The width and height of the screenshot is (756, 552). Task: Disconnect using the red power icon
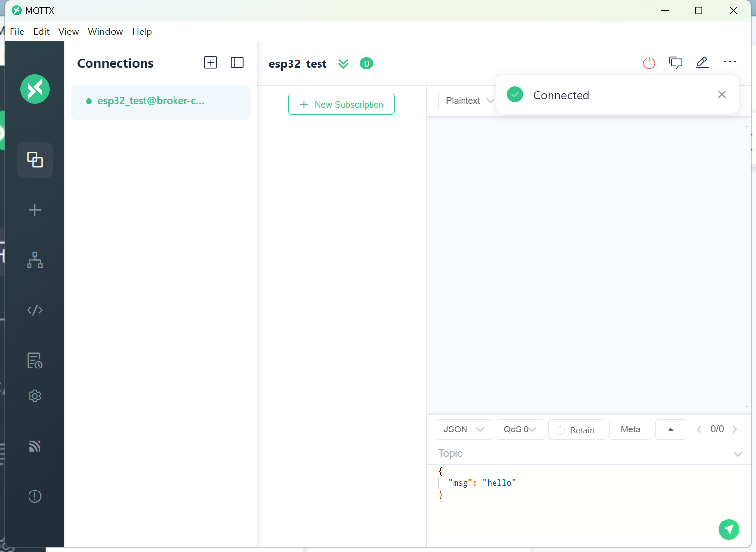pos(649,63)
